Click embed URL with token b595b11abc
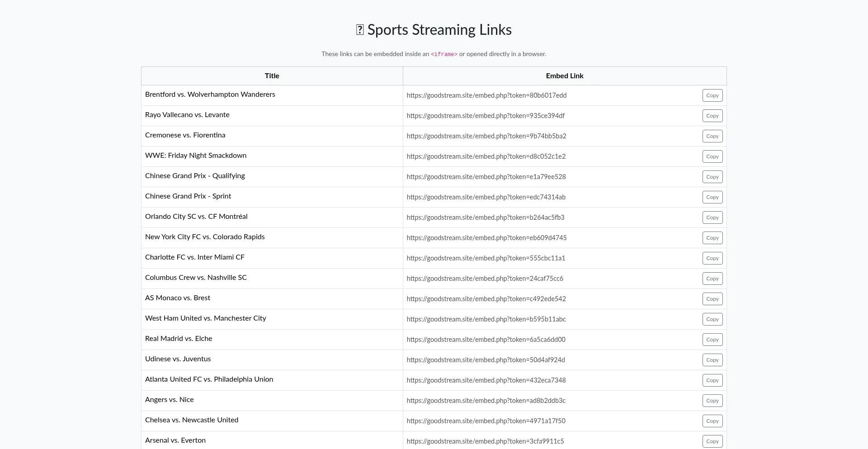Image resolution: width=868 pixels, height=449 pixels. point(486,319)
